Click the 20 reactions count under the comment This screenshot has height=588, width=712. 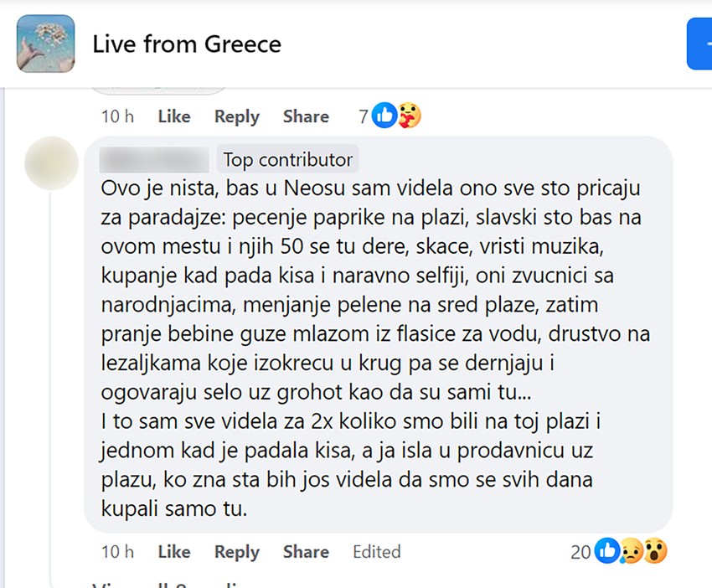[580, 551]
